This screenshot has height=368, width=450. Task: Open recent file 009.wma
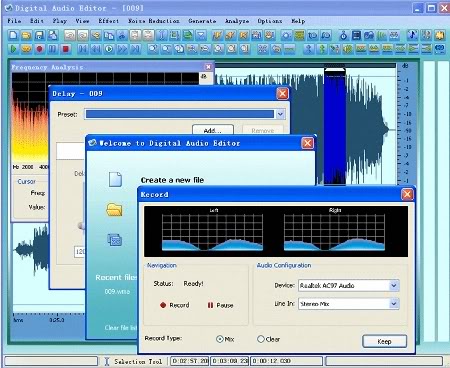117,291
